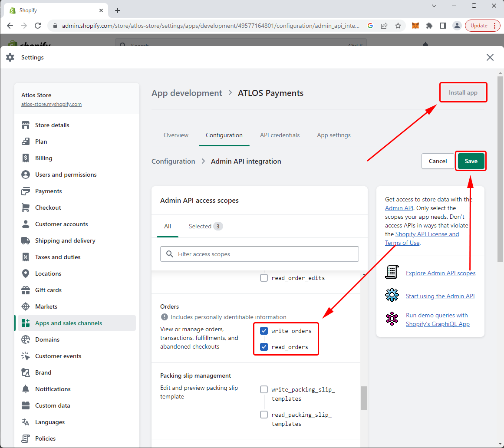
Task: Open the Brand icon
Action: click(26, 372)
